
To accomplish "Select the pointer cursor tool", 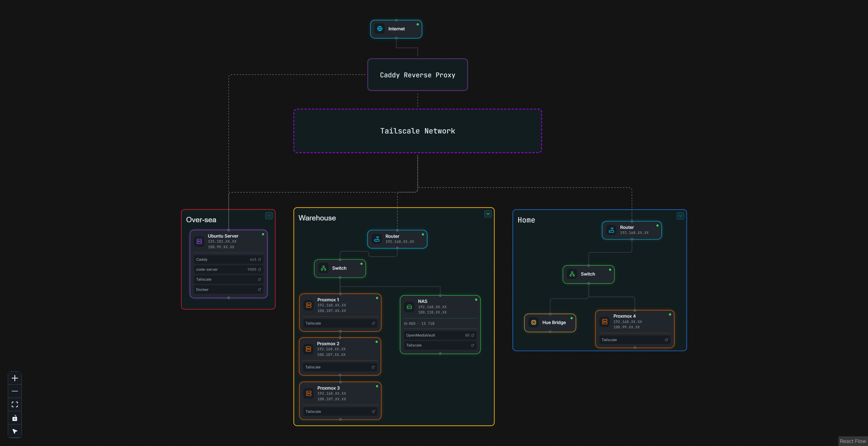I will tap(15, 431).
